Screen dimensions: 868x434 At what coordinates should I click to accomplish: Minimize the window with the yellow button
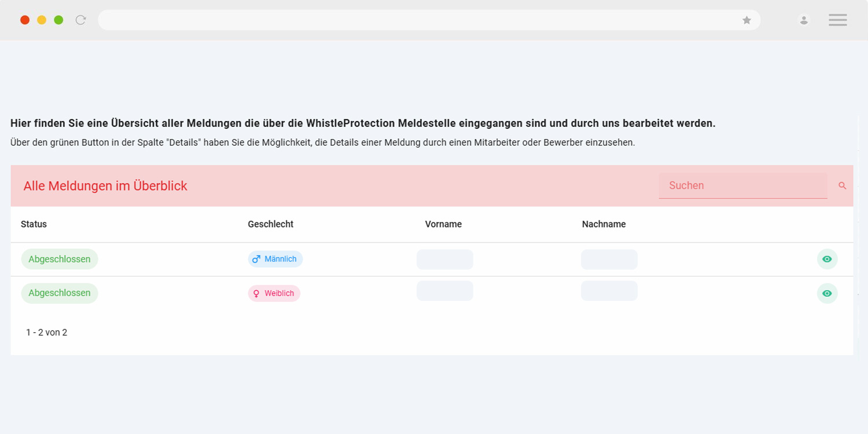[x=42, y=20]
